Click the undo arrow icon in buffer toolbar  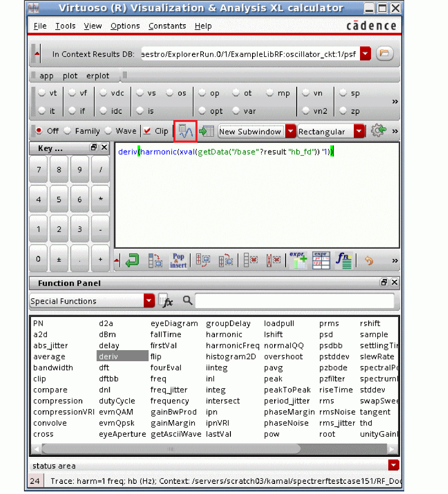(x=369, y=261)
